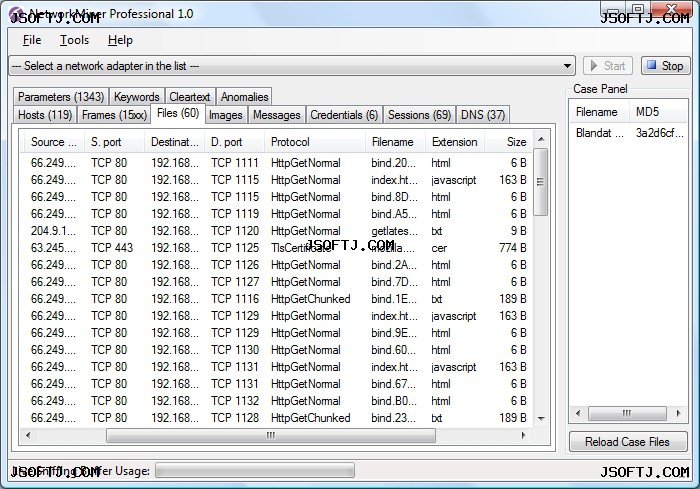Switch to the Parameters (1343) tab
Screen dimensions: 700x489
(61, 96)
